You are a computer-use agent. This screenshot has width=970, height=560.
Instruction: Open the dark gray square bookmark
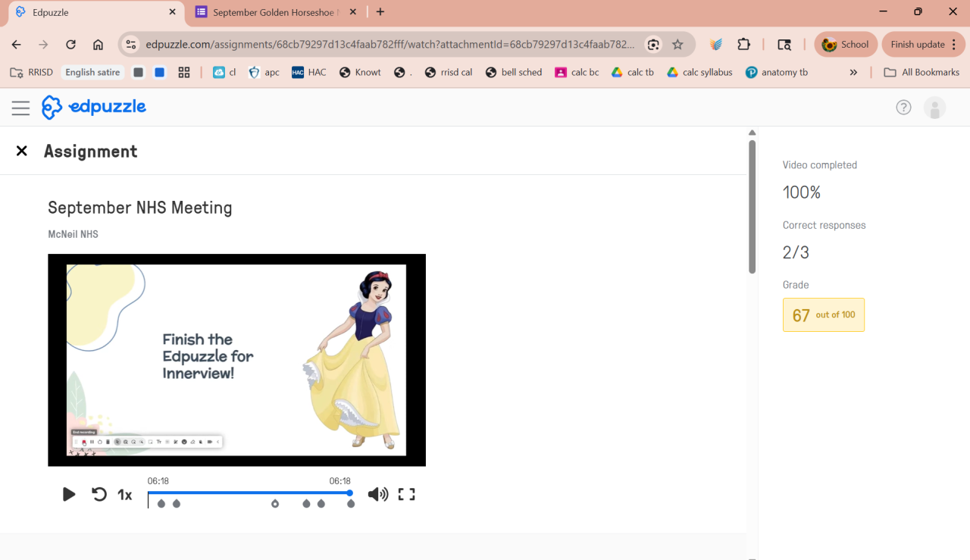point(138,72)
